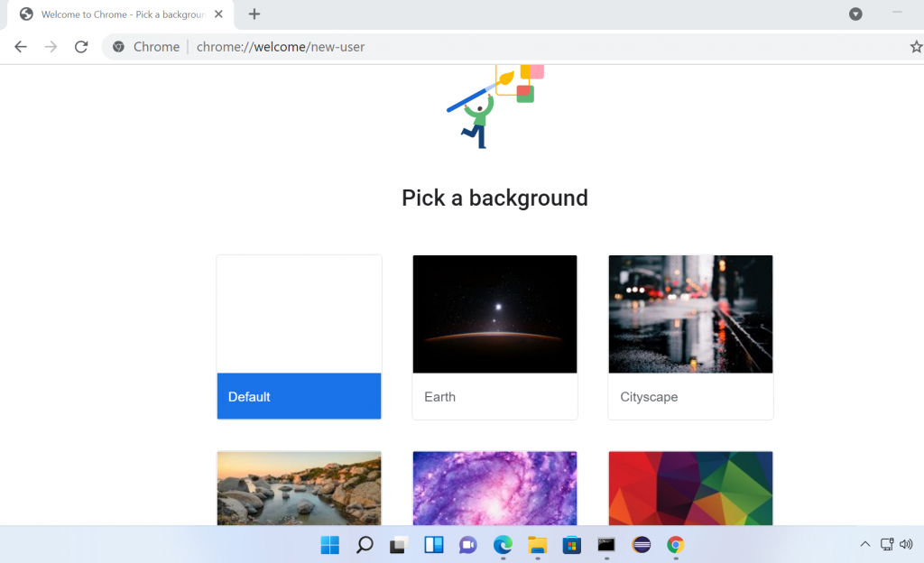Open Windows Search from the taskbar
The width and height of the screenshot is (924, 563).
pos(365,545)
